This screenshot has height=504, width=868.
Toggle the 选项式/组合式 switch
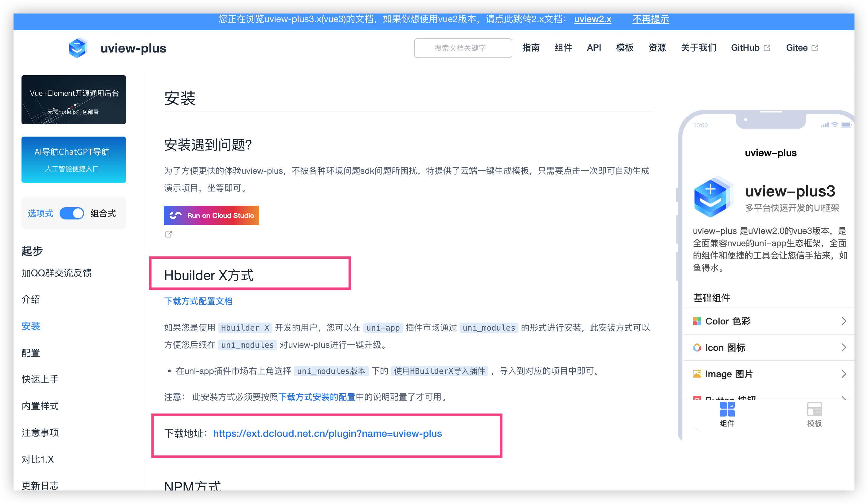point(72,213)
